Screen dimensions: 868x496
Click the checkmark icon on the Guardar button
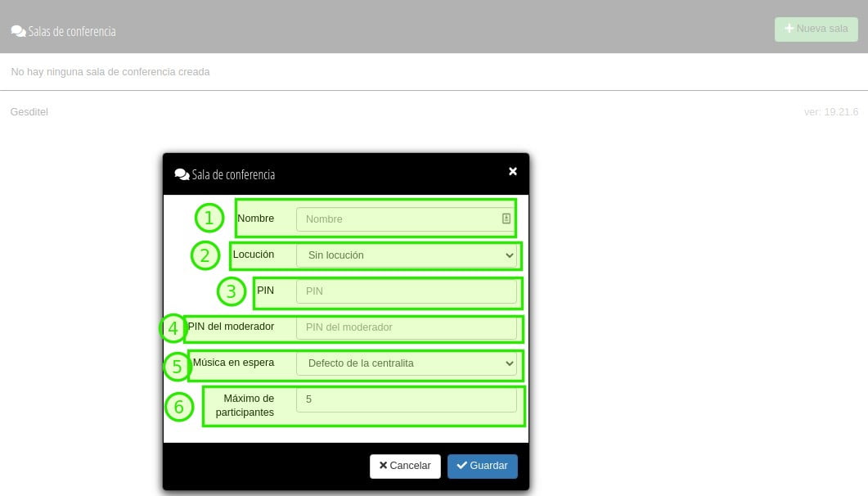(x=463, y=466)
